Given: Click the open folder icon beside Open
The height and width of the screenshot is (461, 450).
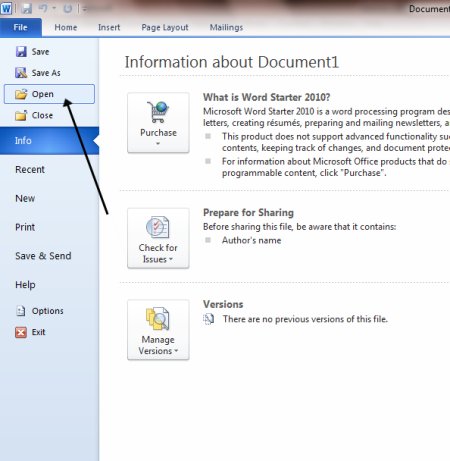Looking at the screenshot, I should point(21,94).
